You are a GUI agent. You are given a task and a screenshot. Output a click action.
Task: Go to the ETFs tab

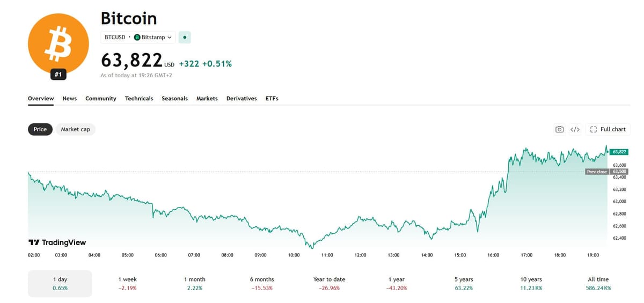272,99
